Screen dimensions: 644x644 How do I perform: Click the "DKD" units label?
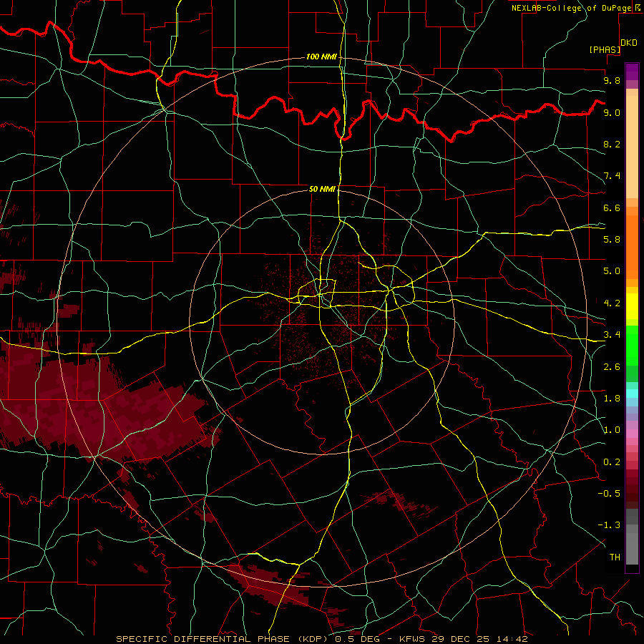coord(629,43)
